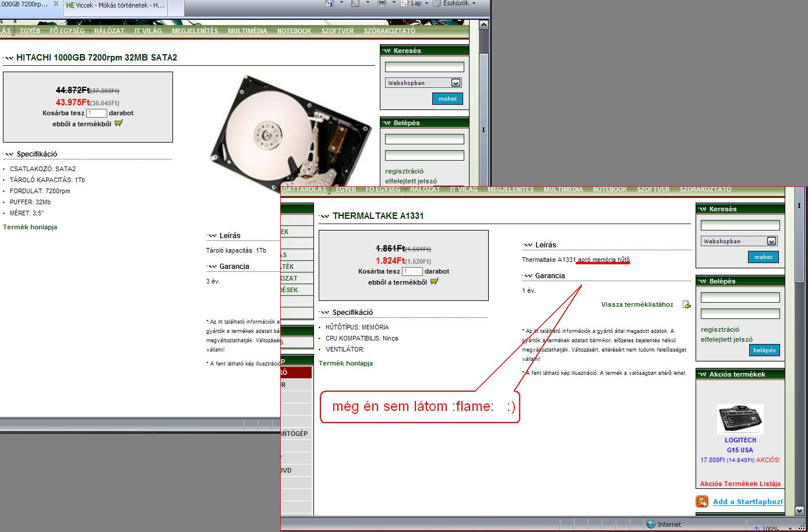808x532 pixels.
Task: Click the Logitech G15 keyboard thumbnail
Action: [x=740, y=419]
